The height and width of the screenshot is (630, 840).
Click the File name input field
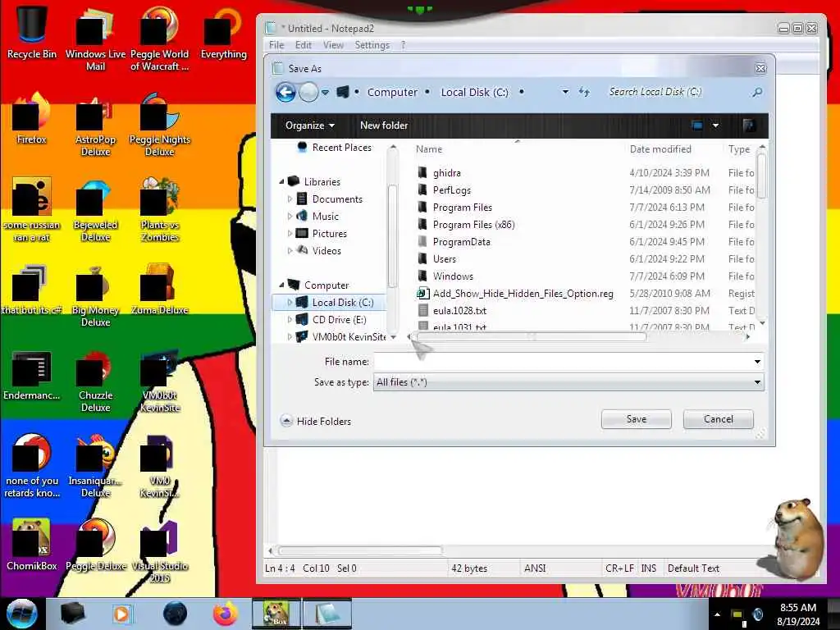pos(563,362)
